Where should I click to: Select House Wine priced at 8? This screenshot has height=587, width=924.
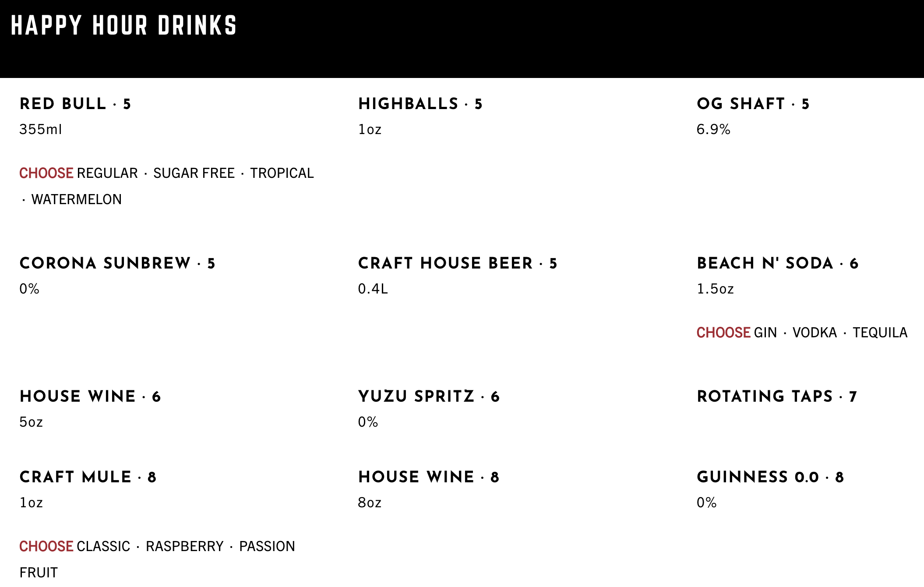tap(429, 477)
